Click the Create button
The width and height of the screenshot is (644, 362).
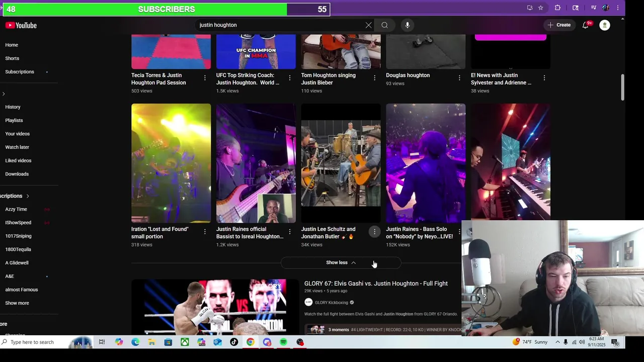tap(559, 25)
